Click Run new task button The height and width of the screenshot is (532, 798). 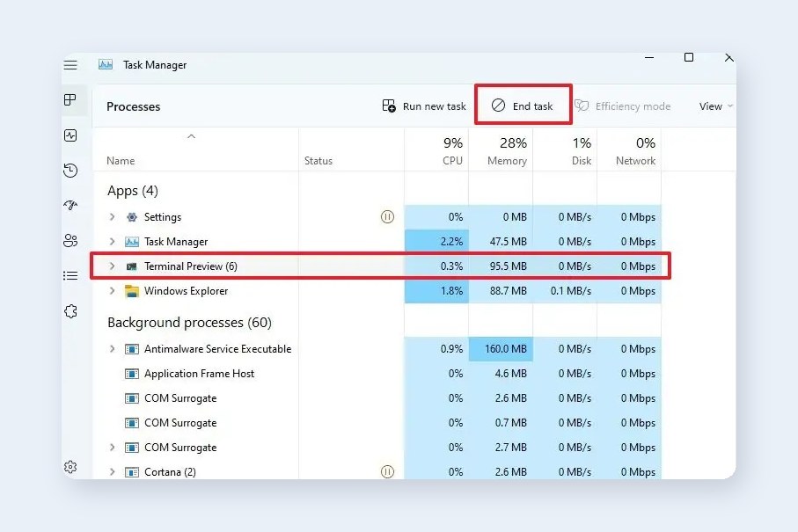(x=424, y=106)
